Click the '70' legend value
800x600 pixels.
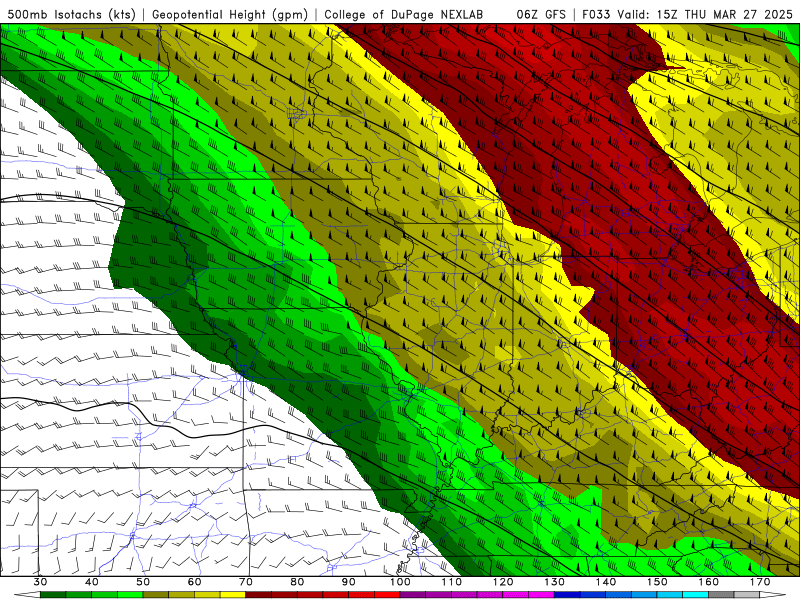point(246,582)
